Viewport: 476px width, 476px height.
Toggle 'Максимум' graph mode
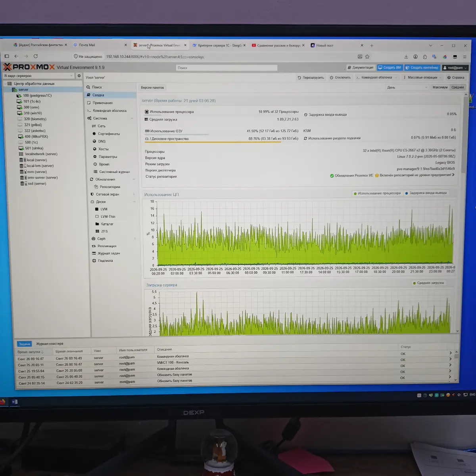click(440, 88)
